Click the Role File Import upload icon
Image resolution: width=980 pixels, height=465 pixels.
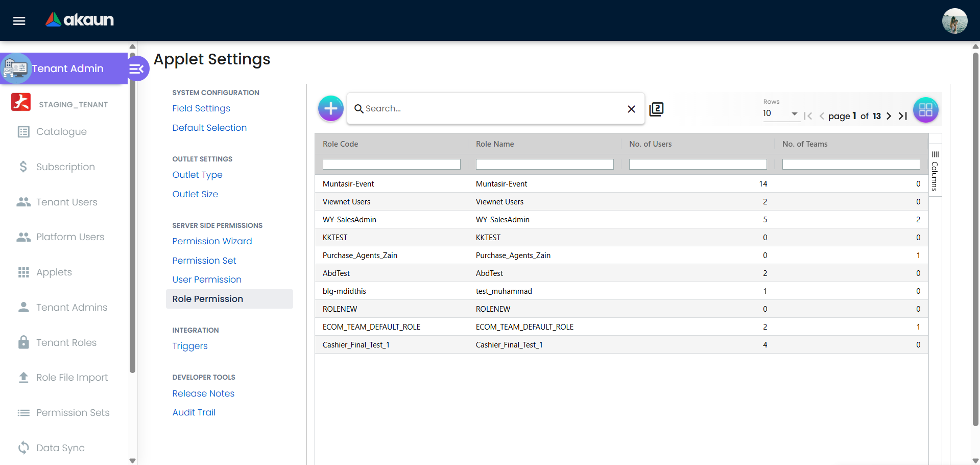pyautogui.click(x=23, y=377)
